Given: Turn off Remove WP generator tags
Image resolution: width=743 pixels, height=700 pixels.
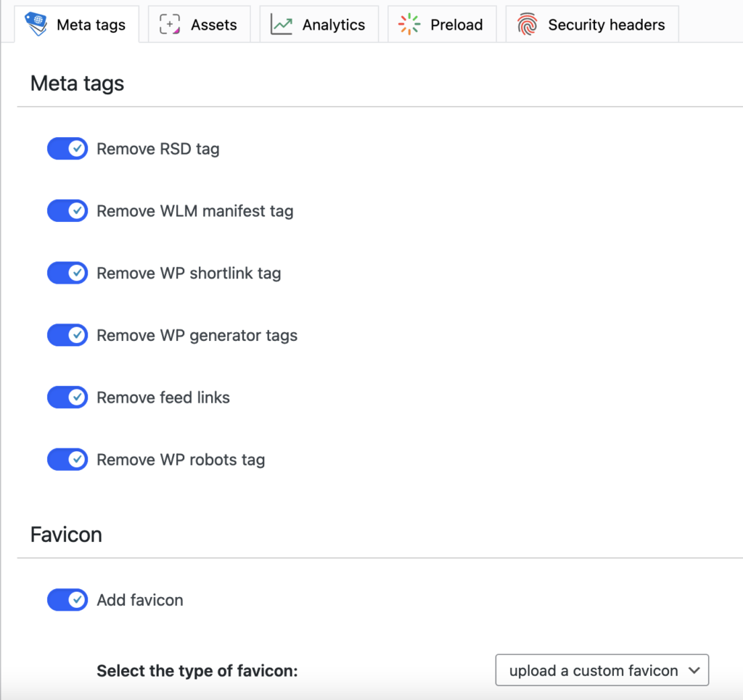Looking at the screenshot, I should (67, 335).
